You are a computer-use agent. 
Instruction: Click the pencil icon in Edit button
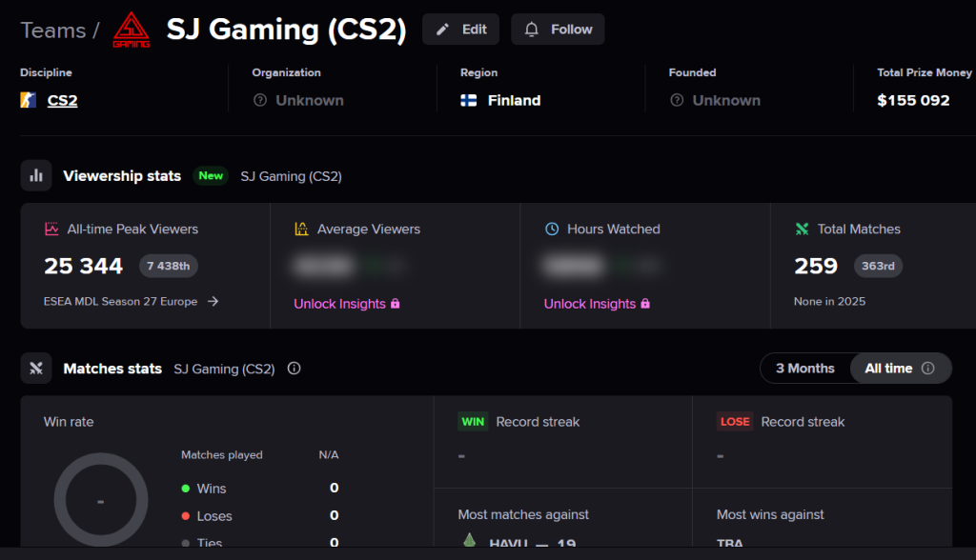pyautogui.click(x=442, y=30)
